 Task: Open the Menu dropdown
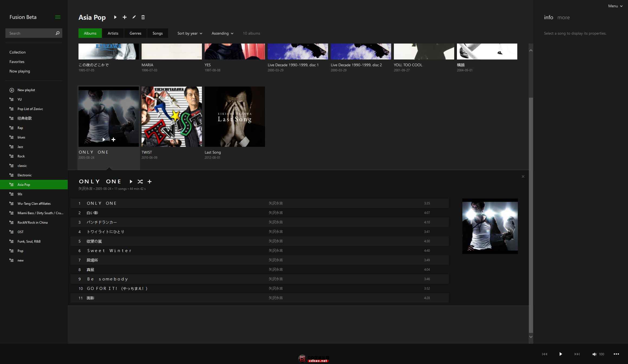click(x=615, y=6)
